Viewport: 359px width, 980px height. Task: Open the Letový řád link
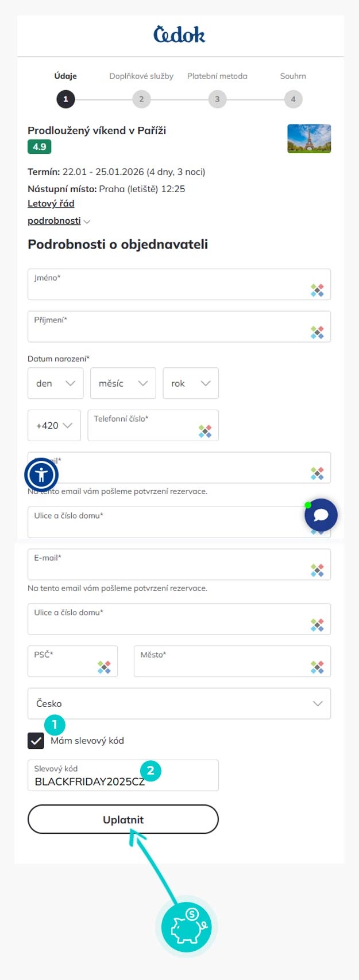tap(51, 204)
